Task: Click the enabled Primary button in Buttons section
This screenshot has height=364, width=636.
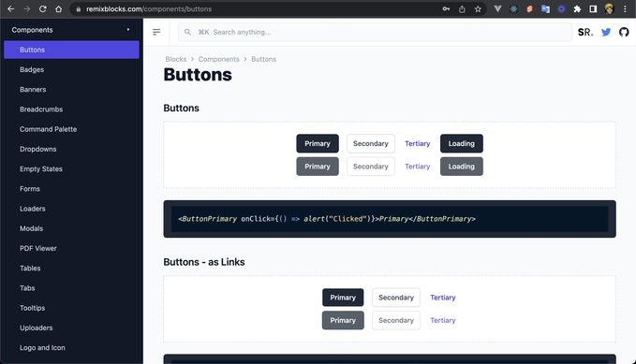Action: pos(318,143)
